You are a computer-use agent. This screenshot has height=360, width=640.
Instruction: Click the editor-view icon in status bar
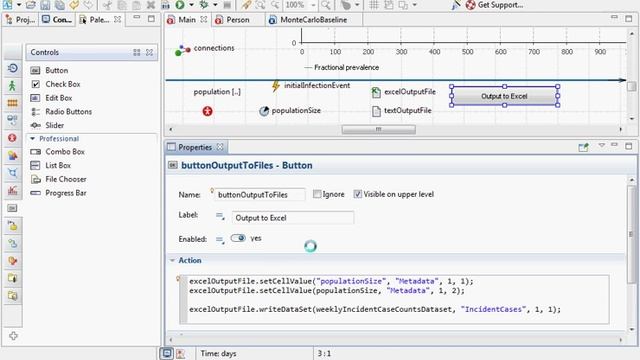pyautogui.click(x=167, y=353)
